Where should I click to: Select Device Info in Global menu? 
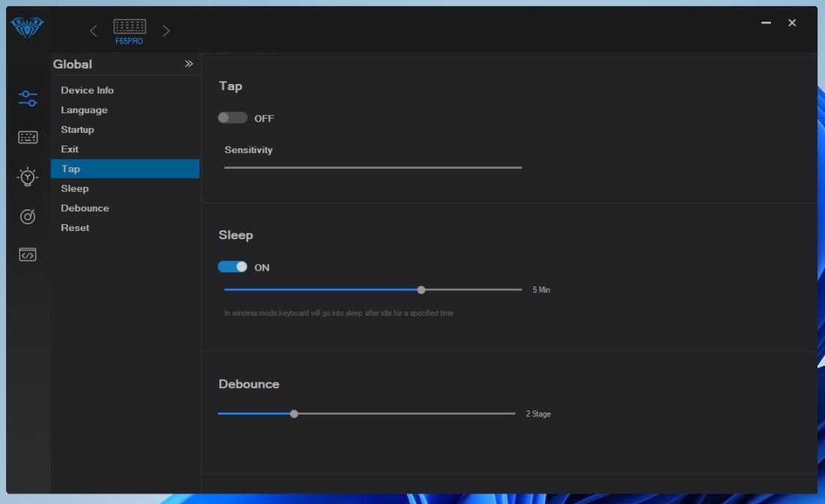click(x=125, y=90)
